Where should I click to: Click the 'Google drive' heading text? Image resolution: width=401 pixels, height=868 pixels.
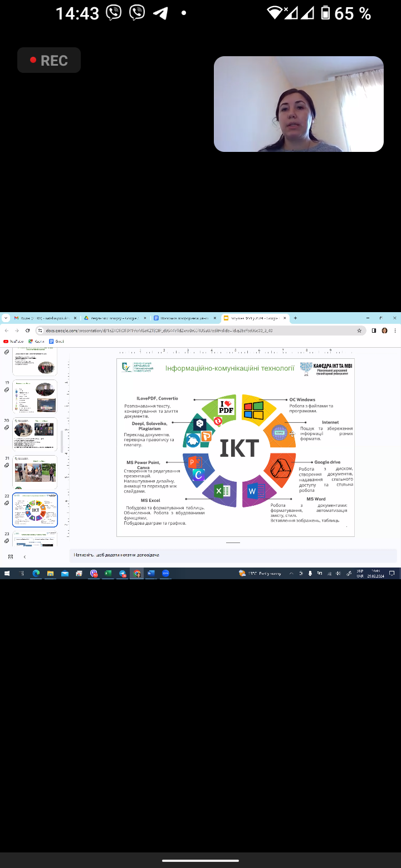click(x=327, y=462)
